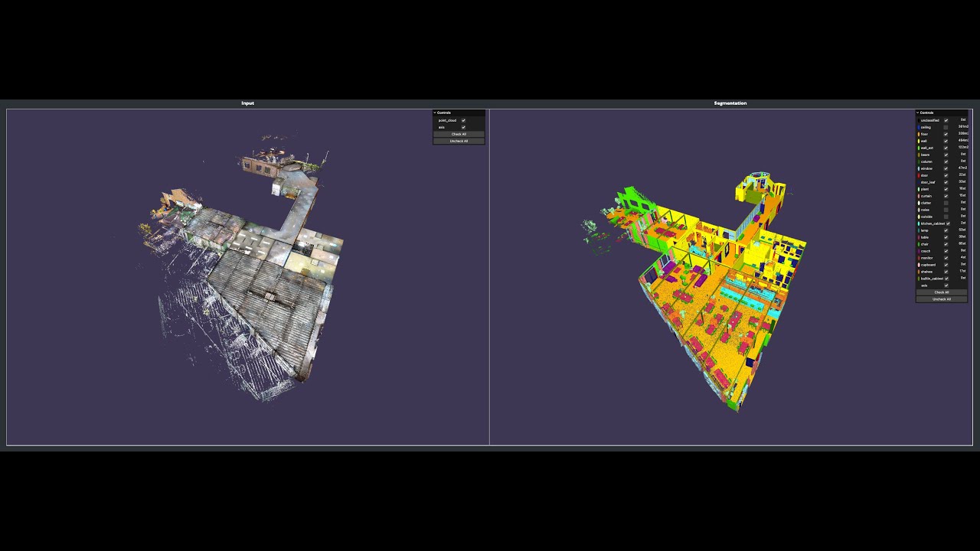Toggle the kitchen_cabinet class checkbox
This screenshot has width=980, height=551.
(x=948, y=223)
